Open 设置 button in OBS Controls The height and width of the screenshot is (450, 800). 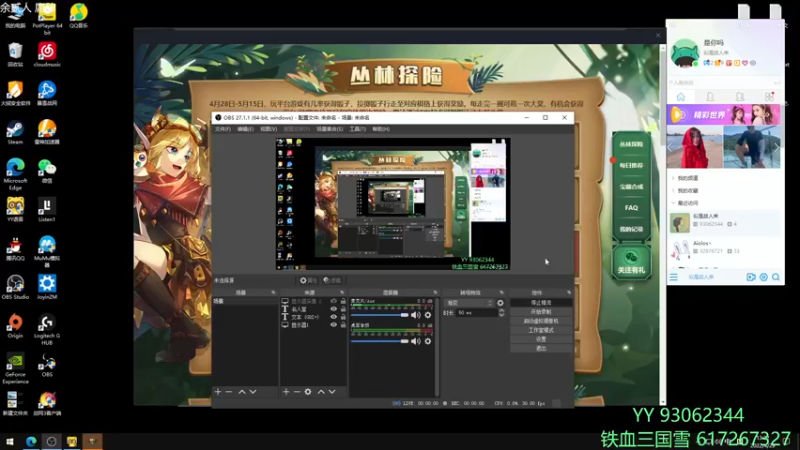(x=541, y=339)
